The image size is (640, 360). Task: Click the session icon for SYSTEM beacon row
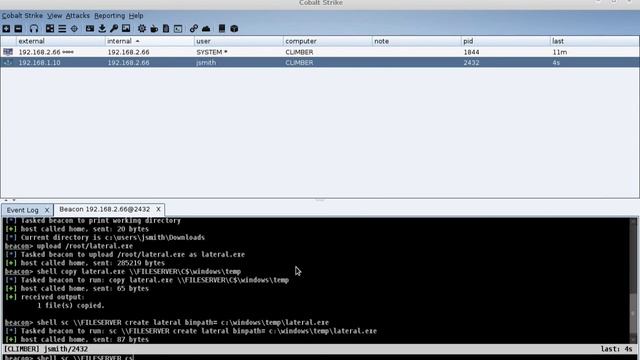pos(8,52)
